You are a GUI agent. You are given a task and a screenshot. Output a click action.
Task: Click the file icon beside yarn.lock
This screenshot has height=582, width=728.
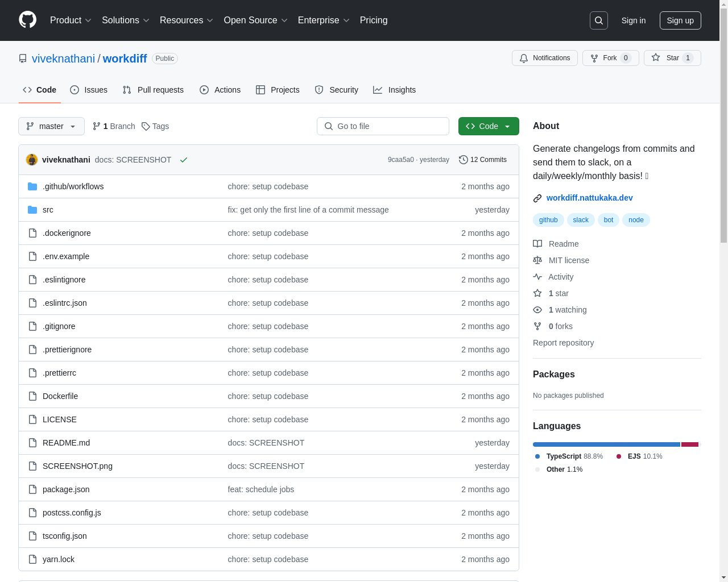pyautogui.click(x=32, y=559)
